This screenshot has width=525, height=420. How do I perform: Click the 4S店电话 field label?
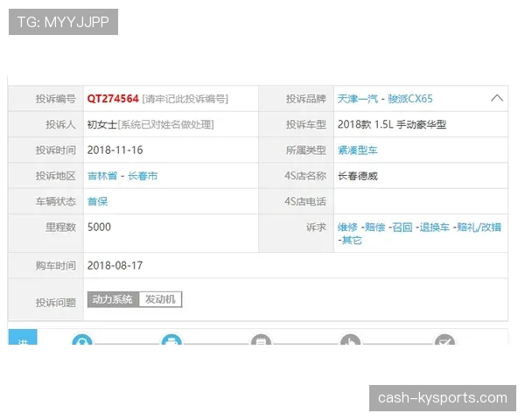click(x=305, y=201)
